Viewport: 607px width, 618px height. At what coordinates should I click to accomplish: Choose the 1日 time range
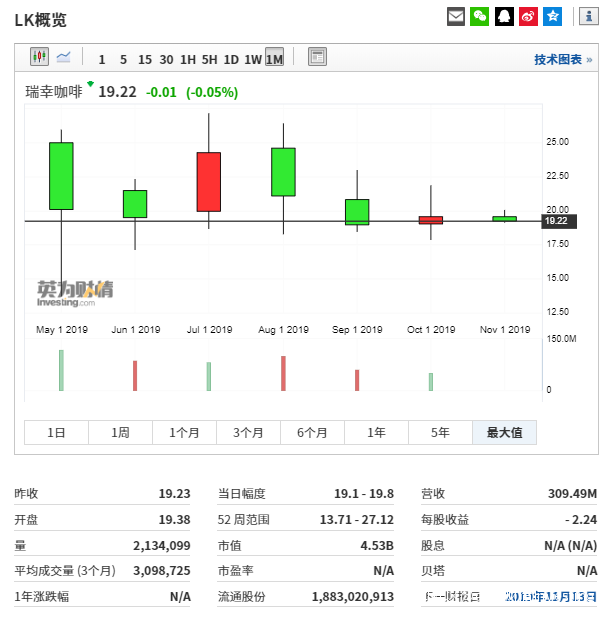[x=56, y=432]
